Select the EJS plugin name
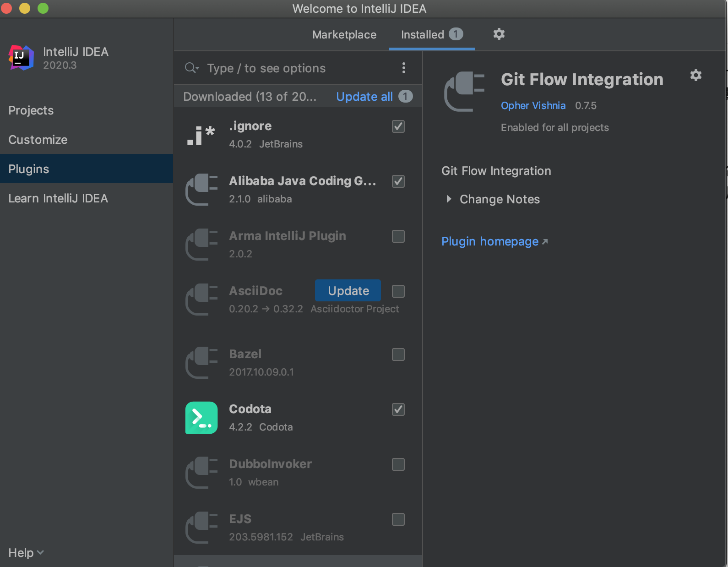Image resolution: width=728 pixels, height=567 pixels. point(240,519)
